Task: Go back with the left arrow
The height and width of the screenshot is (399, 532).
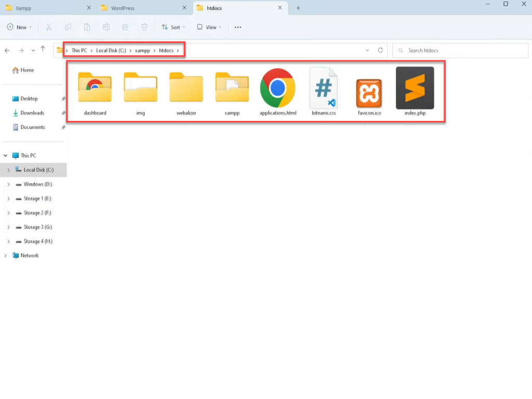Action: [7, 50]
